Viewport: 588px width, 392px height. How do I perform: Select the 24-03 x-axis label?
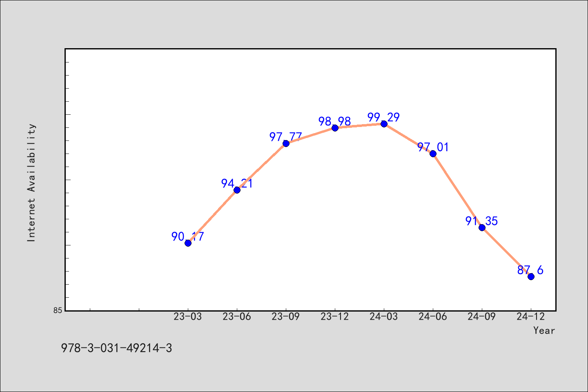(384, 317)
